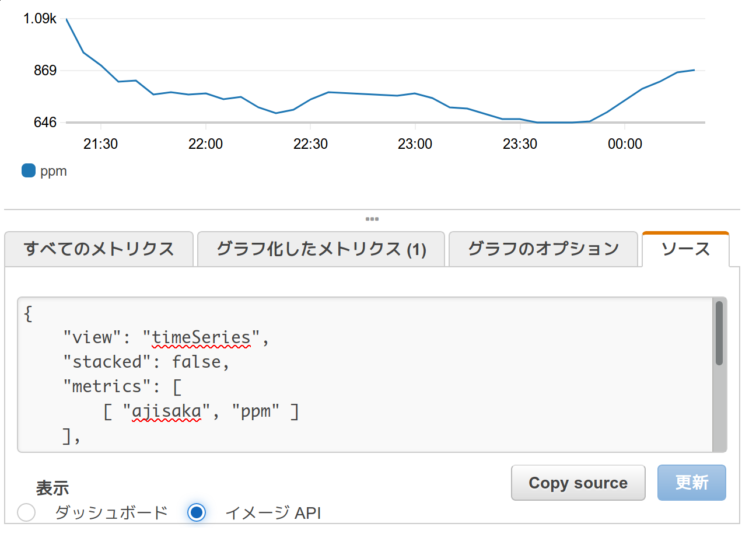The height and width of the screenshot is (534, 756).
Task: Select the グラフのオプション tab
Action: [x=543, y=249]
